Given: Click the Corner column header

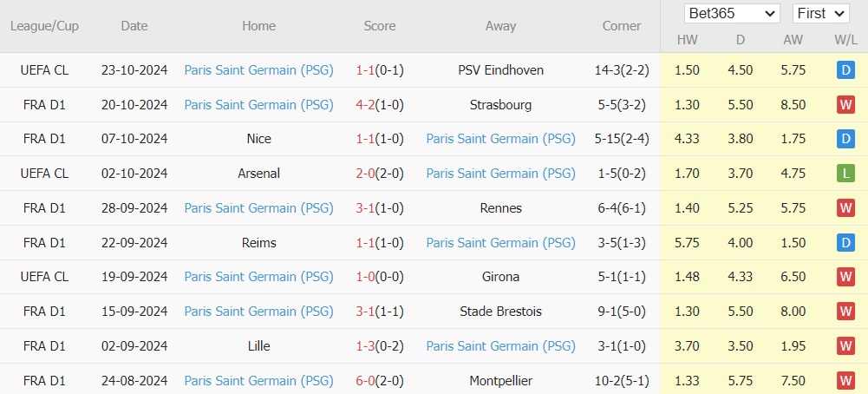Looking at the screenshot, I should 622,26.
